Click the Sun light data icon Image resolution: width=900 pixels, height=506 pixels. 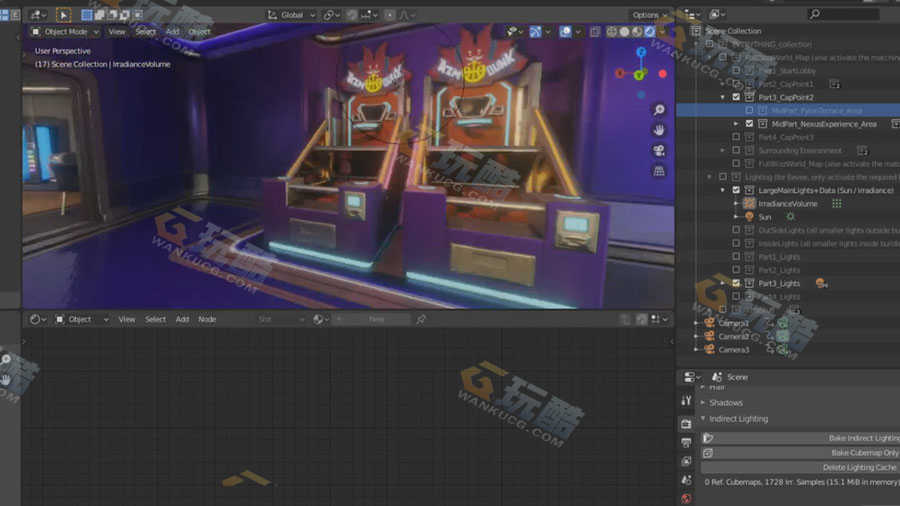[790, 217]
